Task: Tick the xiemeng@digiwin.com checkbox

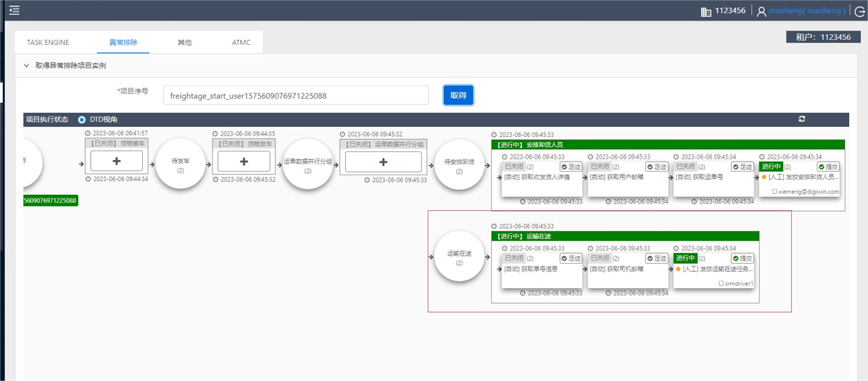Action: [775, 191]
